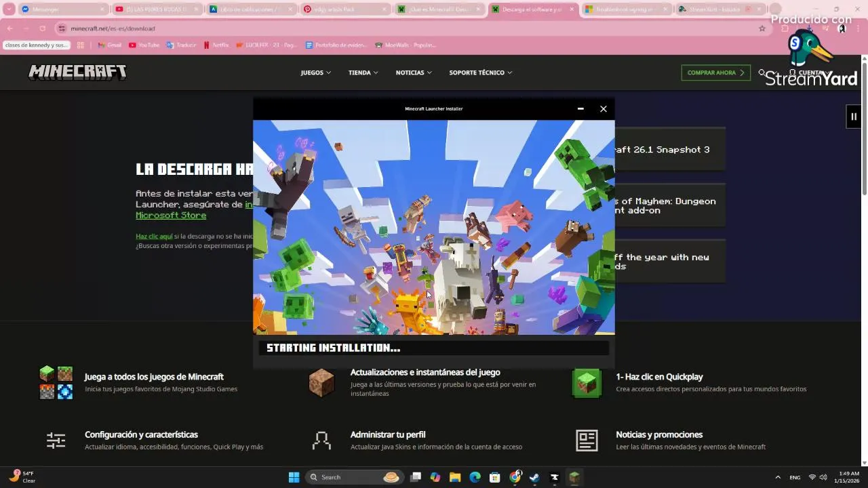868x488 pixels.
Task: Open the tab search dropdown arrow
Action: pyautogui.click(x=9, y=9)
